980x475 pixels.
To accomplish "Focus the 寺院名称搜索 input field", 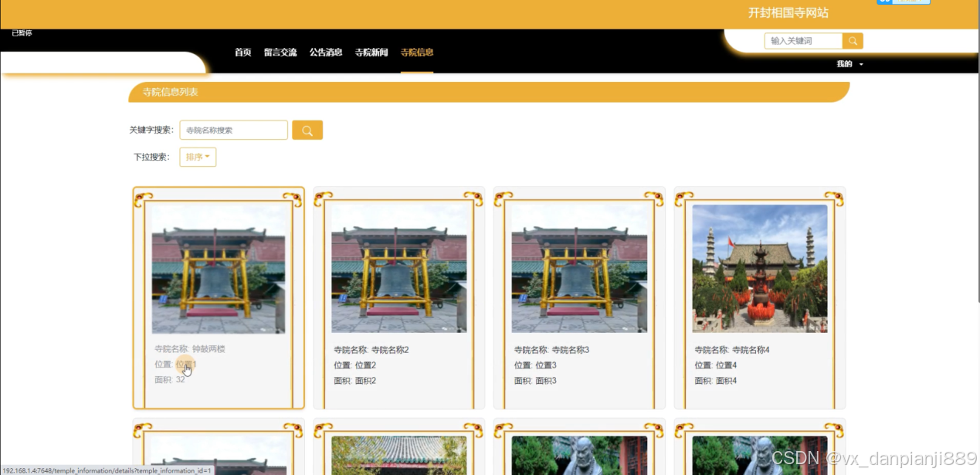I will (x=234, y=131).
